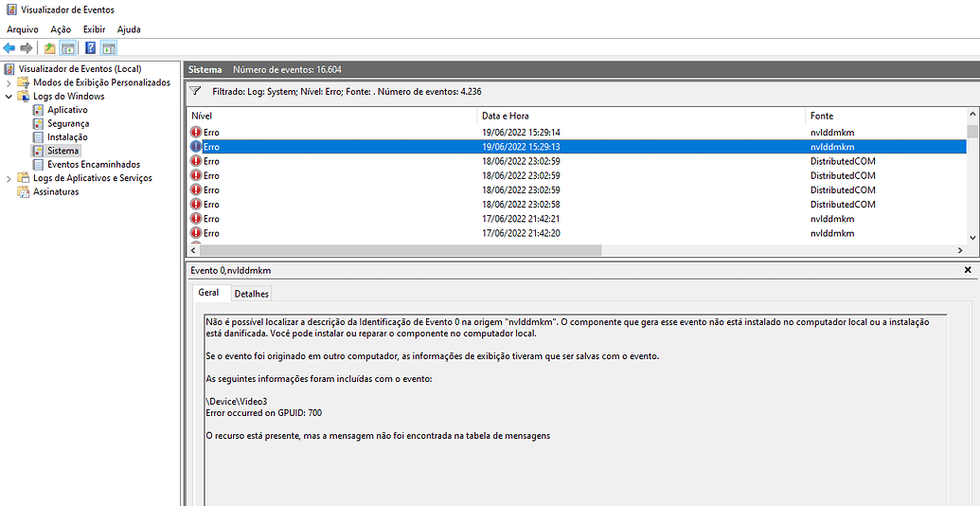Viewport: 980px width, 506px height.
Task: Click the error icon of 19/06/2022 15:29:14 event
Action: click(196, 133)
